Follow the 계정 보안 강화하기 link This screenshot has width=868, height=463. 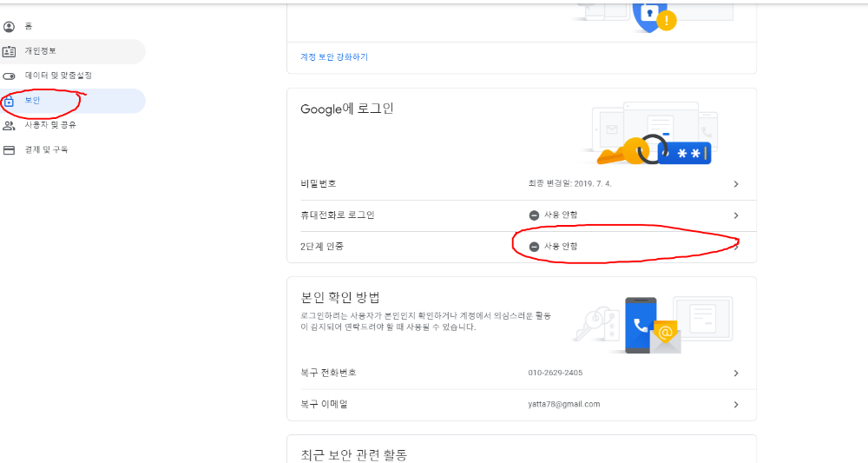(334, 57)
